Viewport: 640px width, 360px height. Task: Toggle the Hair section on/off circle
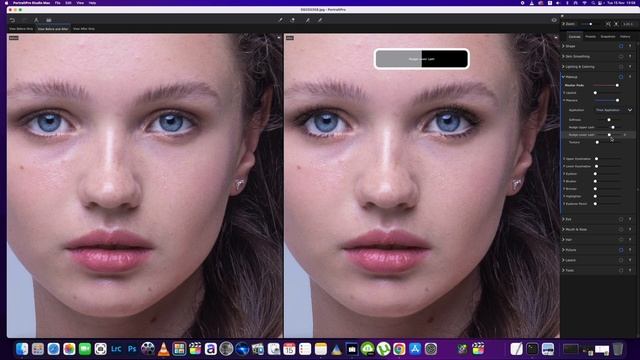coord(621,240)
